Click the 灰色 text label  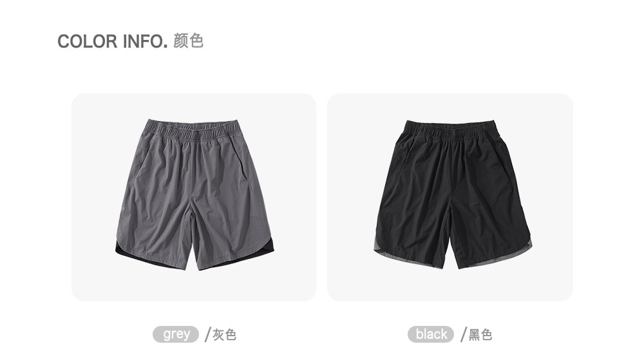pyautogui.click(x=224, y=334)
